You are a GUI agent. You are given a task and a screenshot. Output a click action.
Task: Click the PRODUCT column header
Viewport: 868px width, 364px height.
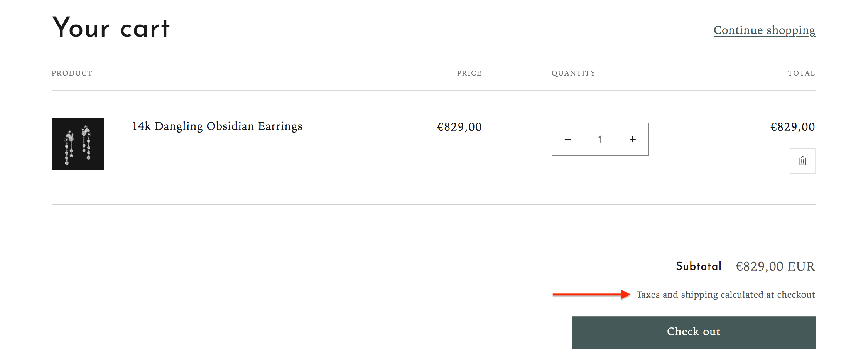pos(72,73)
